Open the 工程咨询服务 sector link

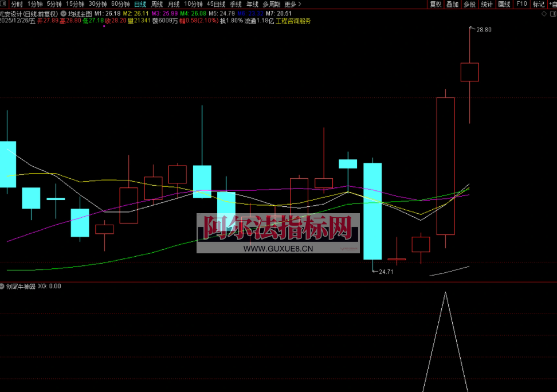click(293, 21)
